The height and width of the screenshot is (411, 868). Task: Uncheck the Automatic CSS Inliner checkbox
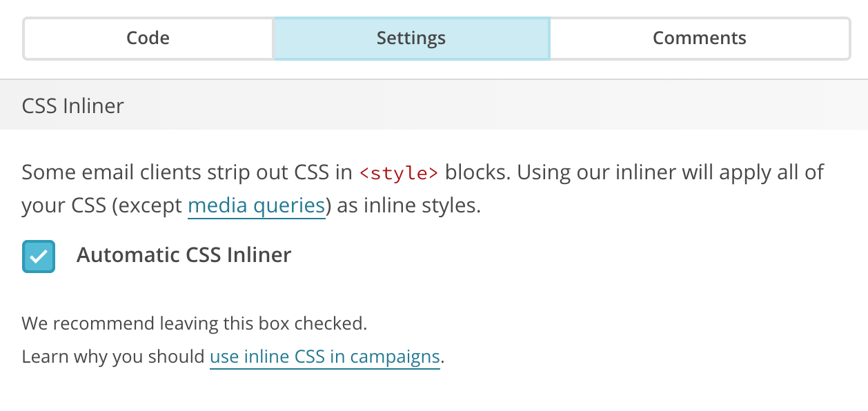[39, 257]
